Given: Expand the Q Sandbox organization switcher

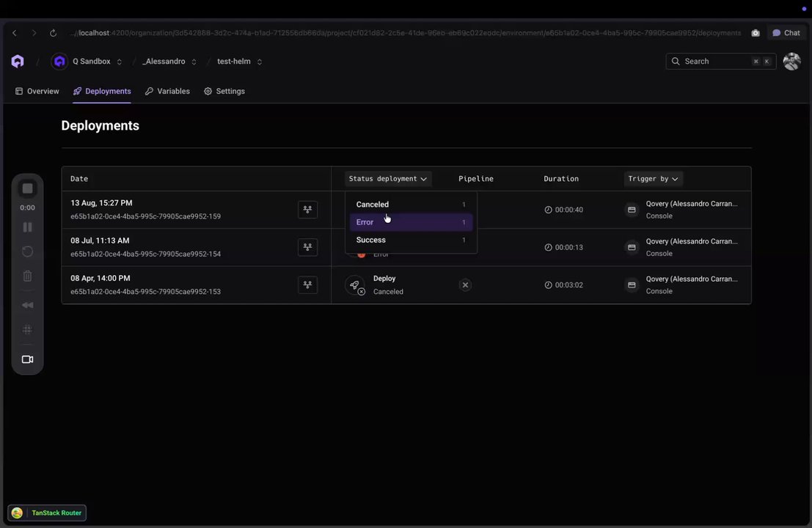Looking at the screenshot, I should tap(120, 62).
